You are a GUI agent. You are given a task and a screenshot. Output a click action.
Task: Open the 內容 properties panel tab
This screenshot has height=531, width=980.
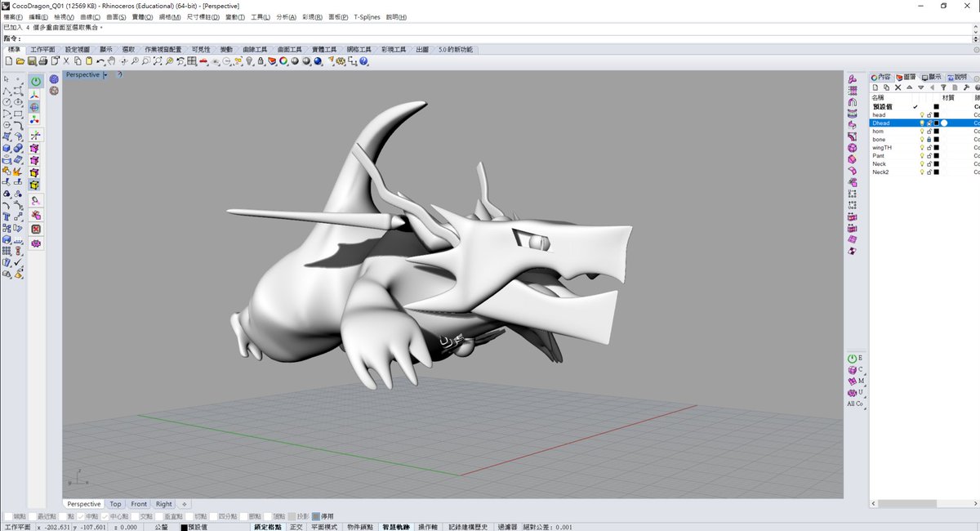[881, 77]
